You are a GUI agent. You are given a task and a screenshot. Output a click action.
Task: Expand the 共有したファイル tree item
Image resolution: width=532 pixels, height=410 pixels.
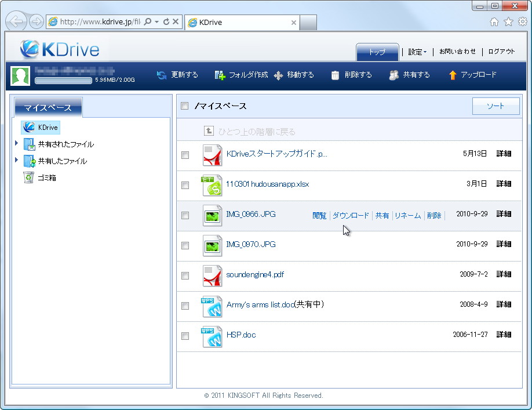coord(16,159)
